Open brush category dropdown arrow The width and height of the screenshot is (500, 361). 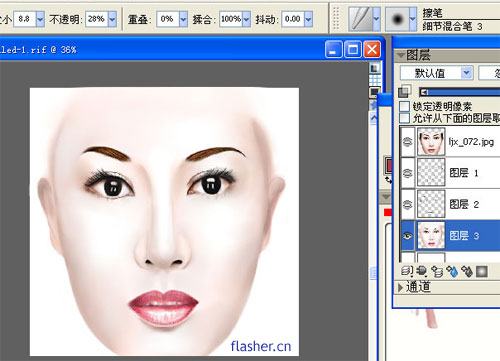click(x=376, y=19)
